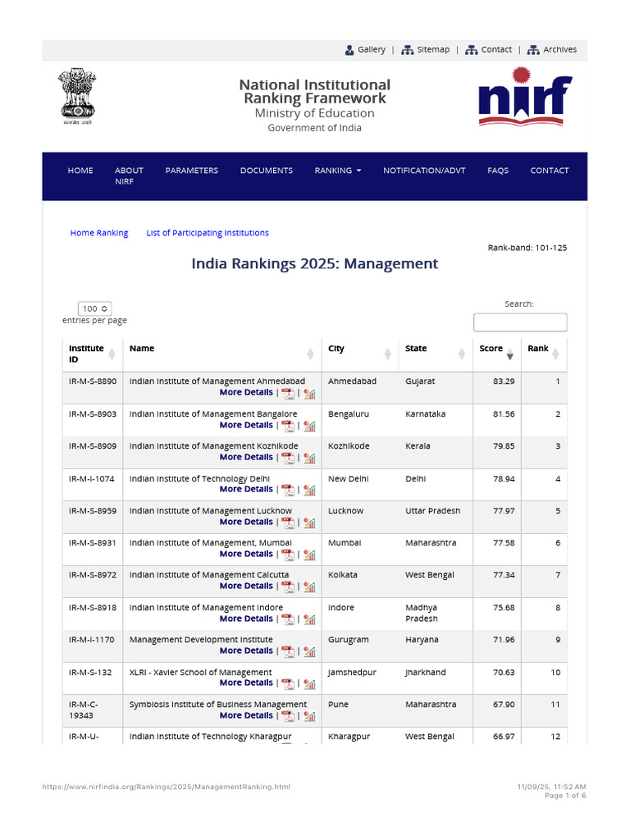Open graph icon for IIM Calcutta
Viewport: 630px width, 840px height.
pyautogui.click(x=309, y=587)
